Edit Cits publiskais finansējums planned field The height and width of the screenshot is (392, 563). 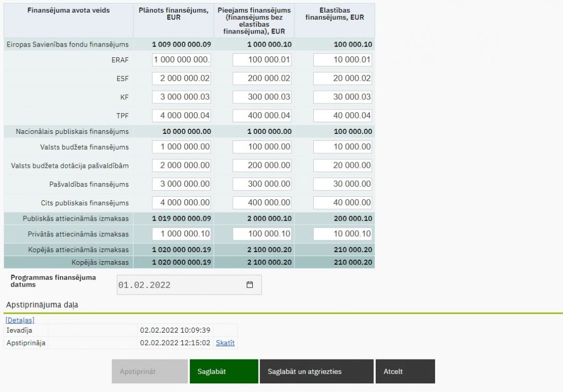pos(181,203)
